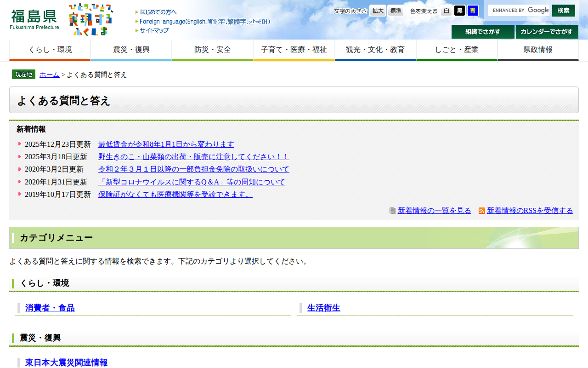Click the 色を変える label
588x368 pixels.
click(424, 11)
